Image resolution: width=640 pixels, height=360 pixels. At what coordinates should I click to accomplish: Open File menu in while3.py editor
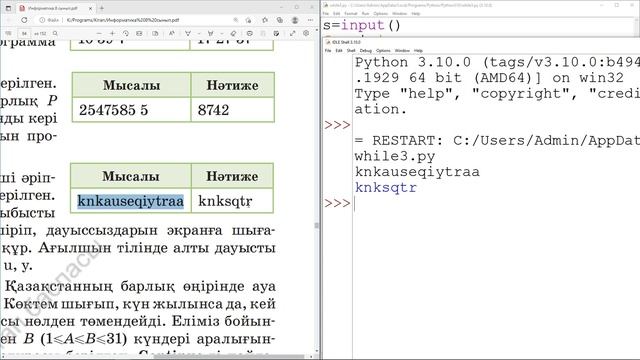click(x=325, y=13)
